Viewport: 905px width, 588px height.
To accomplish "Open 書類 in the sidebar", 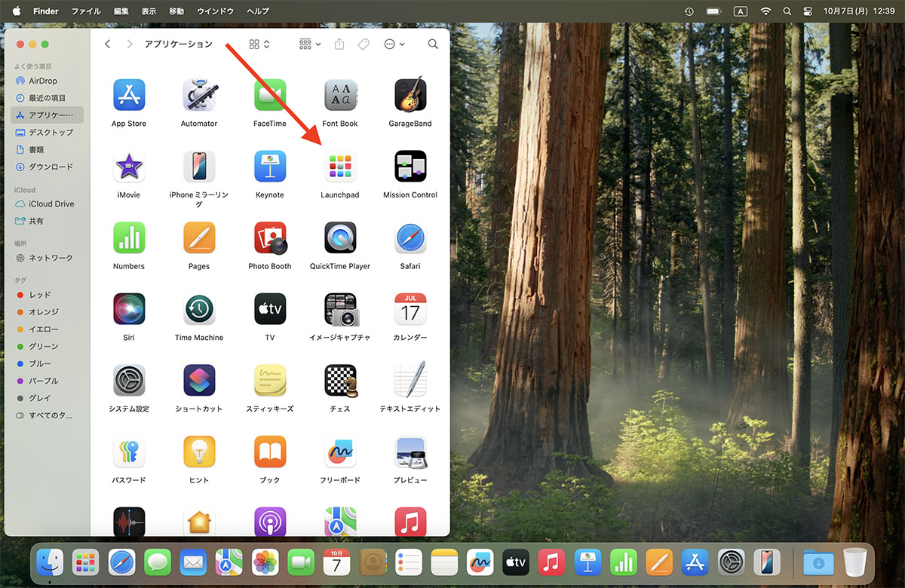I will [x=47, y=149].
